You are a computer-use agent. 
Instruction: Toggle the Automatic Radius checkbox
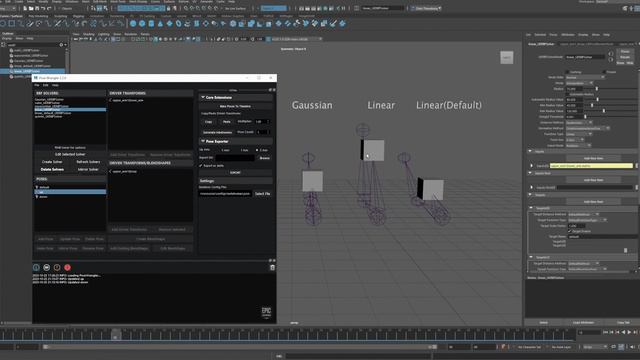point(567,94)
